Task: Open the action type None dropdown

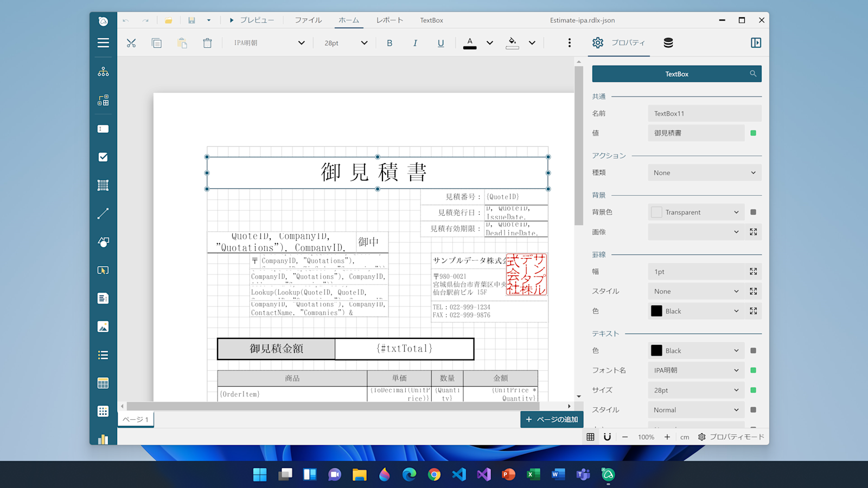Action: [x=704, y=173]
